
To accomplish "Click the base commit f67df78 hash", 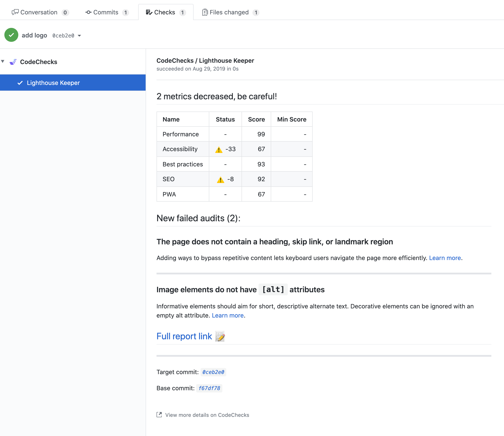I will pyautogui.click(x=209, y=388).
